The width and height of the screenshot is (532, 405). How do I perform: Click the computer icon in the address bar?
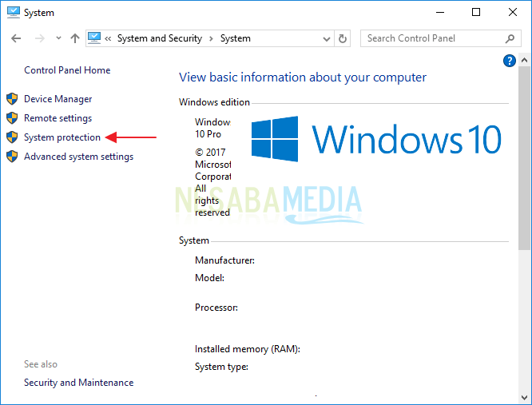(x=94, y=38)
